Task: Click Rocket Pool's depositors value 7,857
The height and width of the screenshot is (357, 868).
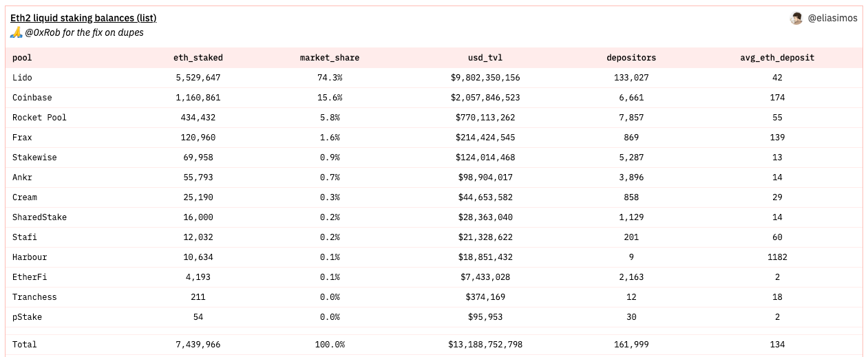Action: click(x=631, y=118)
